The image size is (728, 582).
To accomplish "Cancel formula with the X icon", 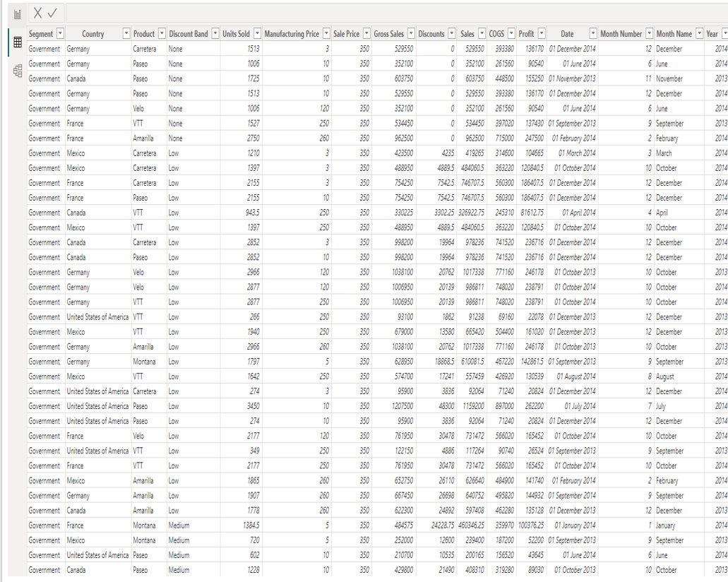I will tap(38, 13).
